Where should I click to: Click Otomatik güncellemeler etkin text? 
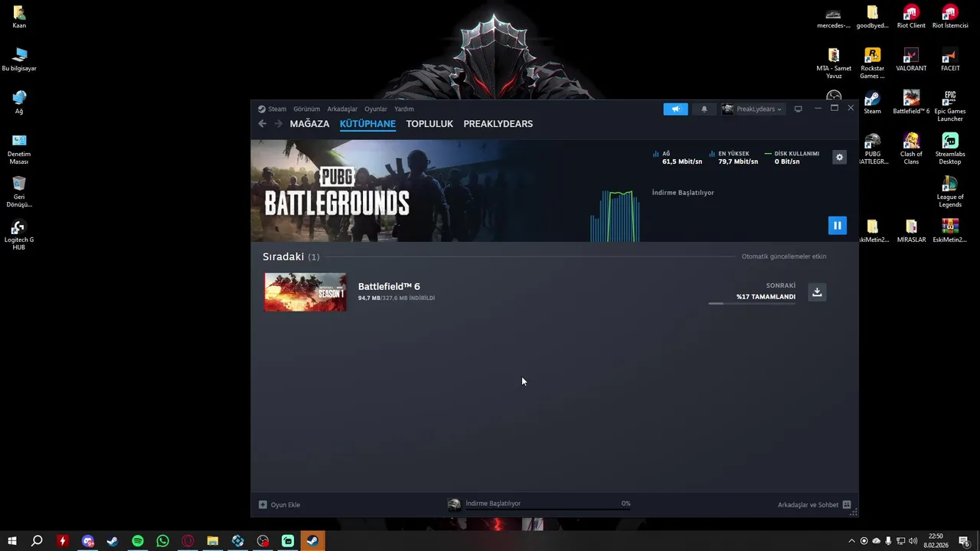pyautogui.click(x=784, y=256)
